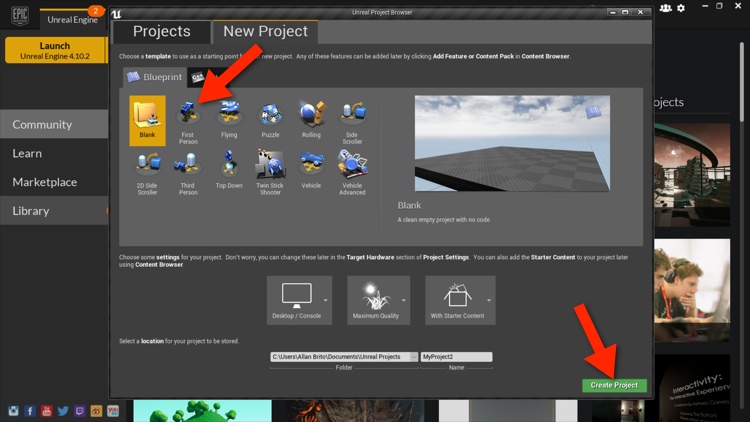Open Weibo icon in launcher footer
Image resolution: width=750 pixels, height=422 pixels.
click(96, 411)
